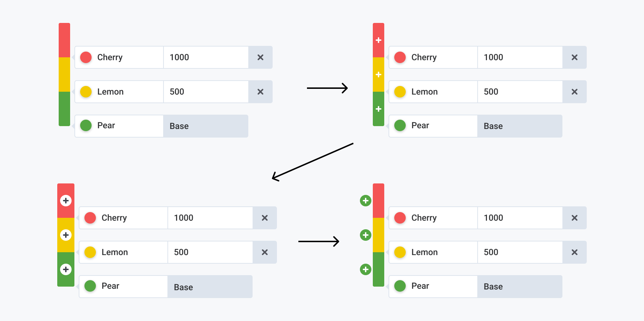
Task: Select green segment of top-left color bar
Action: pos(64,109)
